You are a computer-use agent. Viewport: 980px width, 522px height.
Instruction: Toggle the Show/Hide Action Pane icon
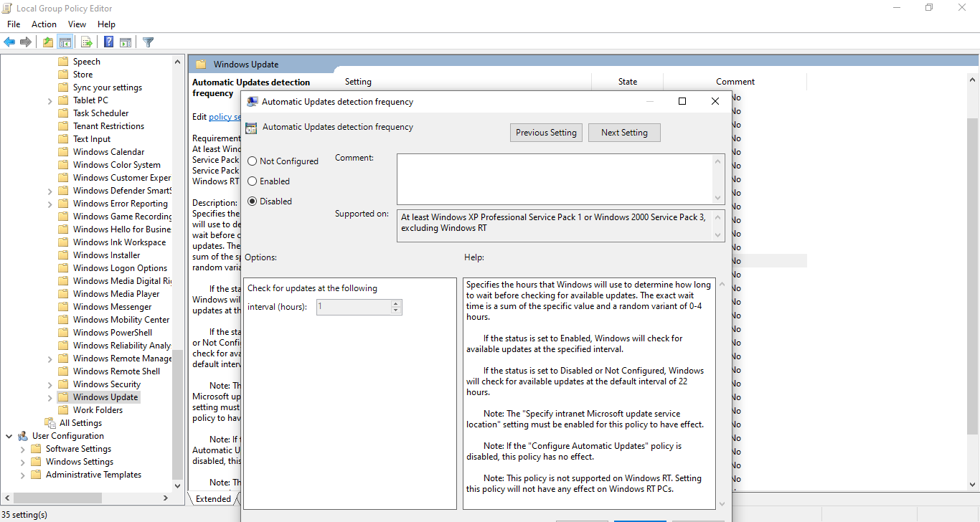click(126, 42)
